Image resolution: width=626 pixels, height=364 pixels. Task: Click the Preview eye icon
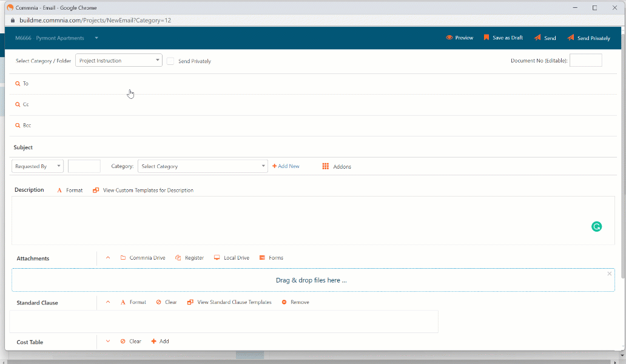(449, 38)
